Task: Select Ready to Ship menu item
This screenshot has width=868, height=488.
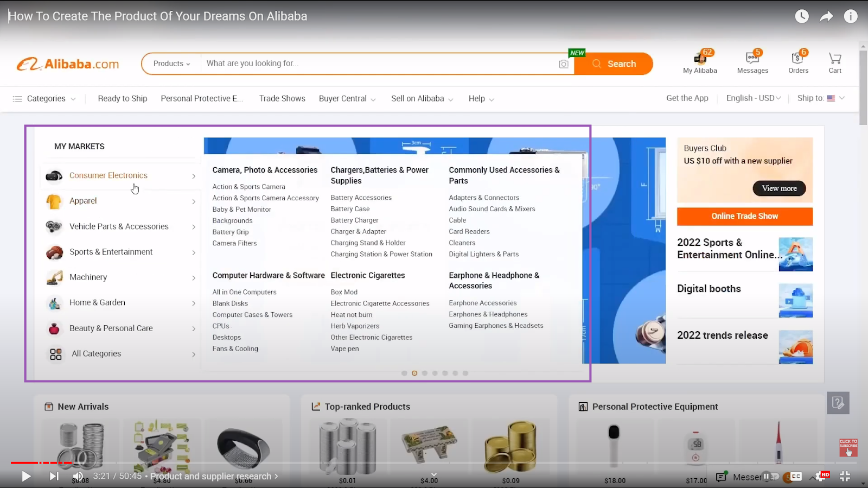Action: point(123,98)
